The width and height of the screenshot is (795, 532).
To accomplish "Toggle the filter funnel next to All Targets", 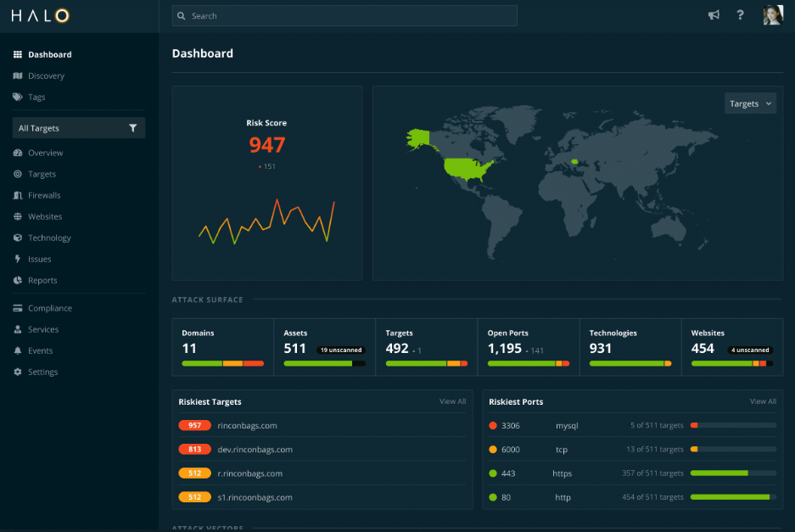I will 132,127.
